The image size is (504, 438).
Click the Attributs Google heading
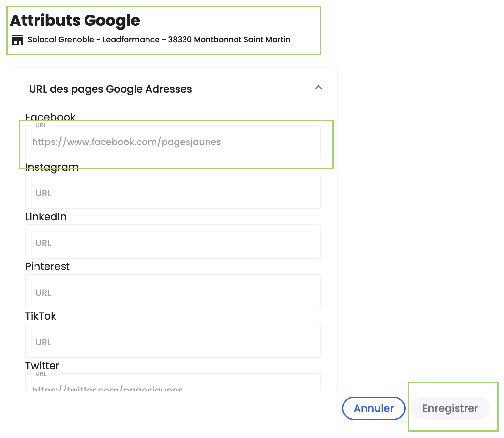[x=75, y=20]
